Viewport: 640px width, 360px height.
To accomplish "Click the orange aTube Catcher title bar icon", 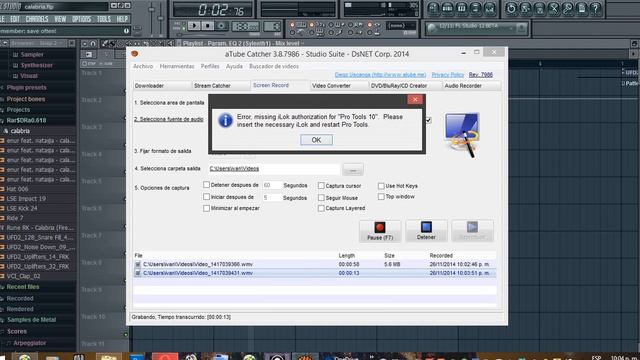I will point(135,53).
